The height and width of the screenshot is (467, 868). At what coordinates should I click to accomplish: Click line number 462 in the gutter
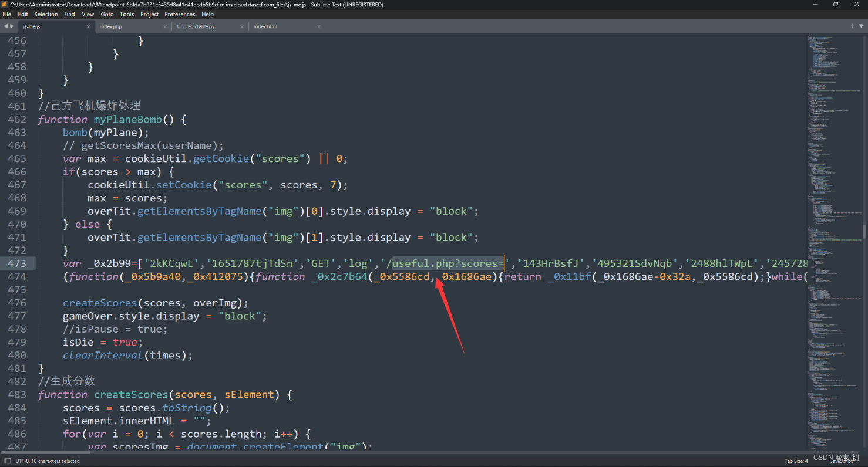tap(17, 119)
